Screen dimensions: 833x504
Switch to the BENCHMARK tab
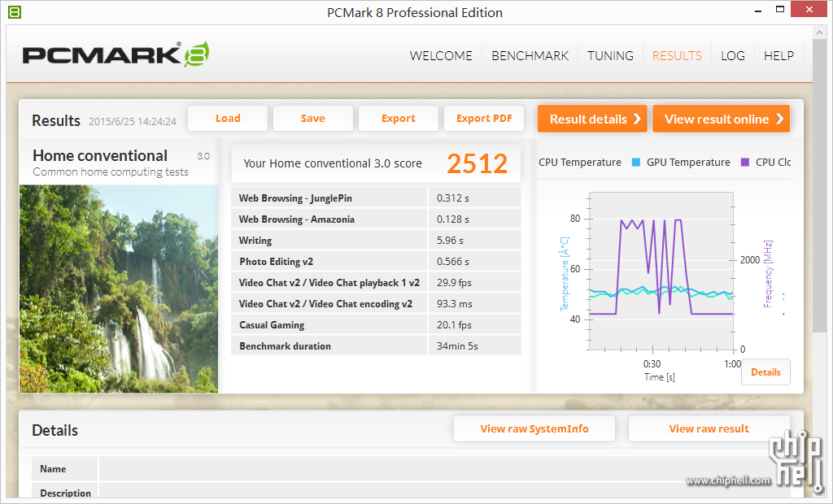tap(530, 56)
